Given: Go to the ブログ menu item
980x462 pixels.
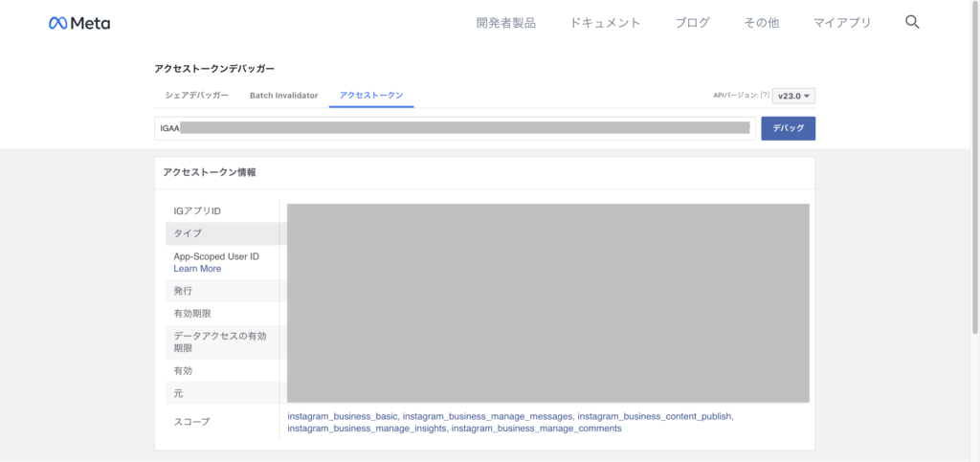Looking at the screenshot, I should pos(693,23).
